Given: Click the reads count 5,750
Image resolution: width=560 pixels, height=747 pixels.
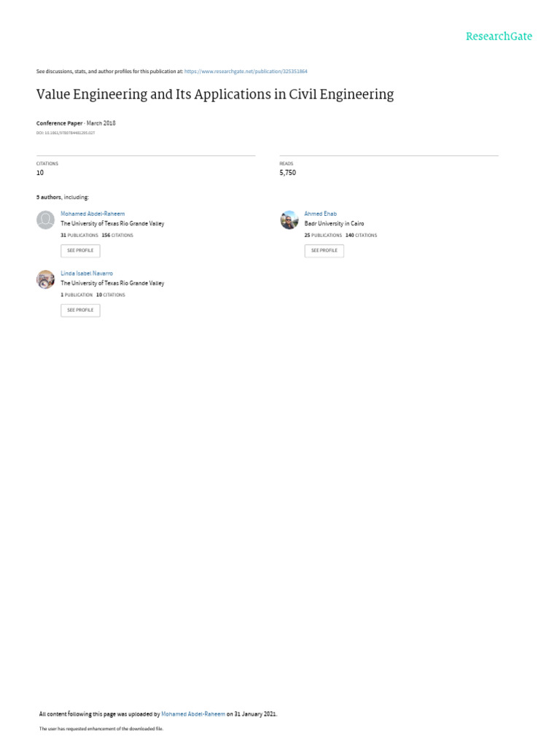Looking at the screenshot, I should click(287, 172).
